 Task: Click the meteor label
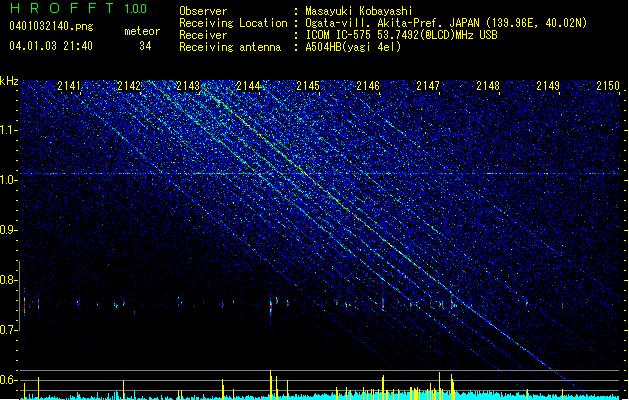(142, 31)
